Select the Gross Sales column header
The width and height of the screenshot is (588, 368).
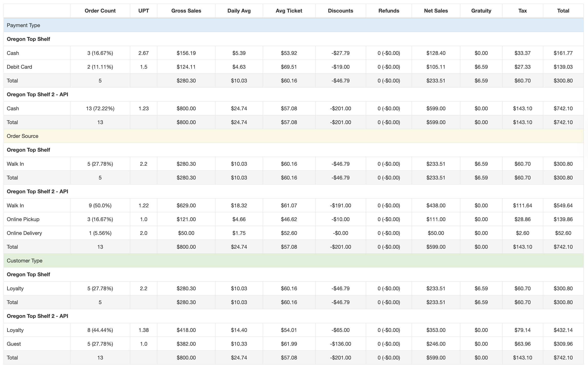[186, 11]
